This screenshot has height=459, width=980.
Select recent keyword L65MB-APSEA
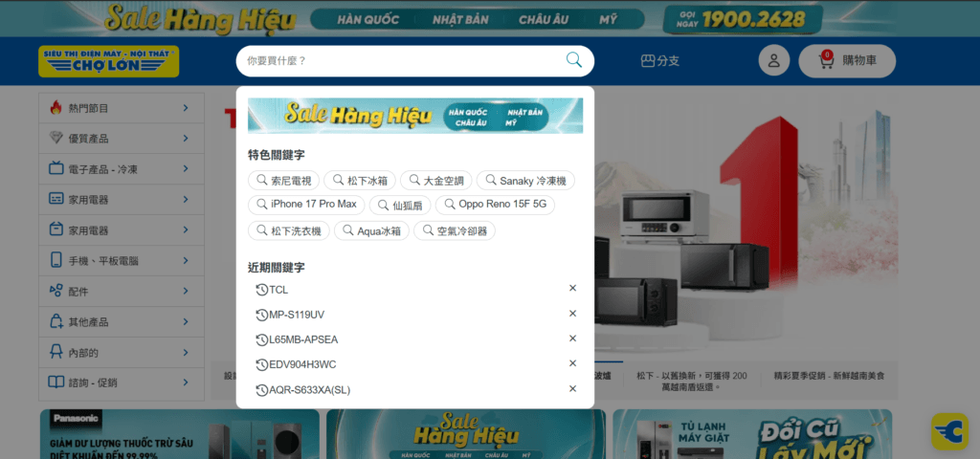click(x=303, y=339)
